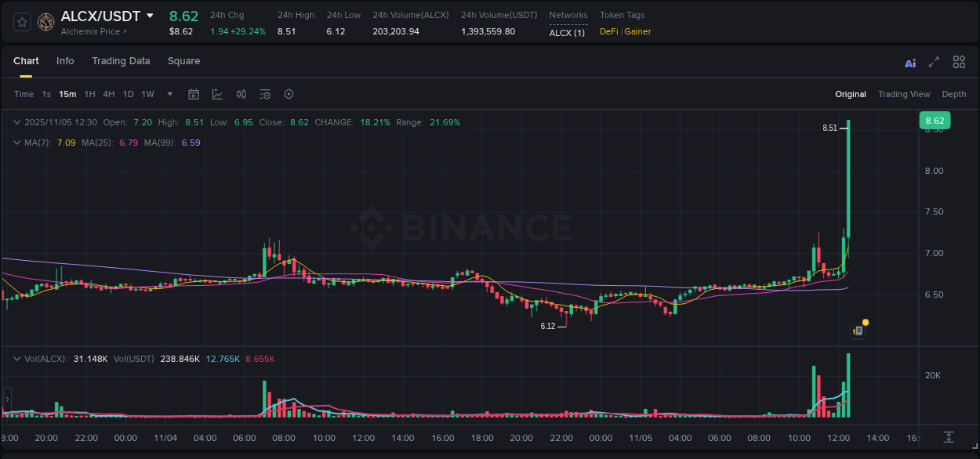Toggle the favorite star for ALCX/USDT

coord(21,22)
